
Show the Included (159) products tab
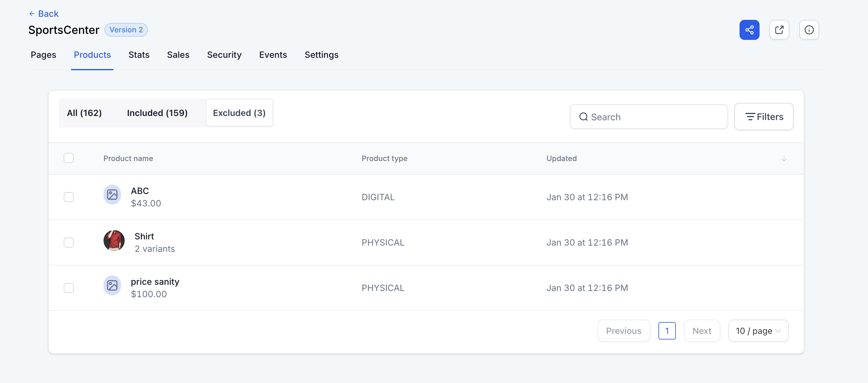coord(157,113)
